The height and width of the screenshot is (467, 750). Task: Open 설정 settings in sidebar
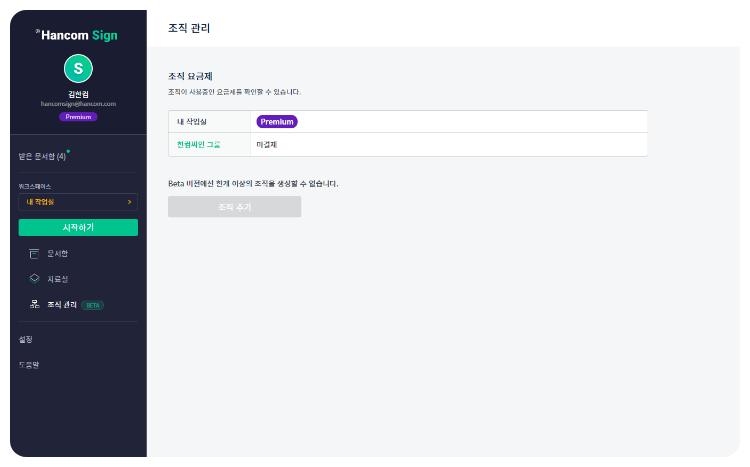tap(26, 339)
